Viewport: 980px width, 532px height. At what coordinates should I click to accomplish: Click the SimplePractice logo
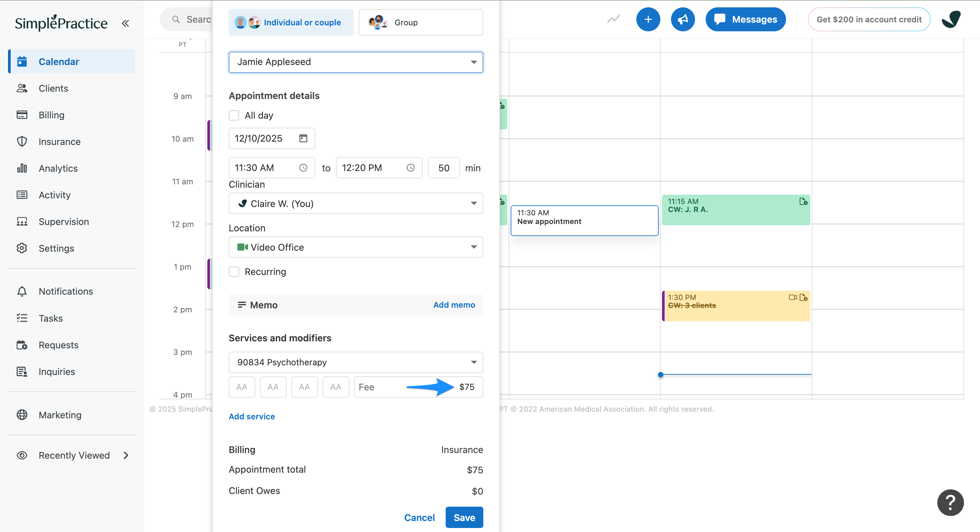pos(61,23)
